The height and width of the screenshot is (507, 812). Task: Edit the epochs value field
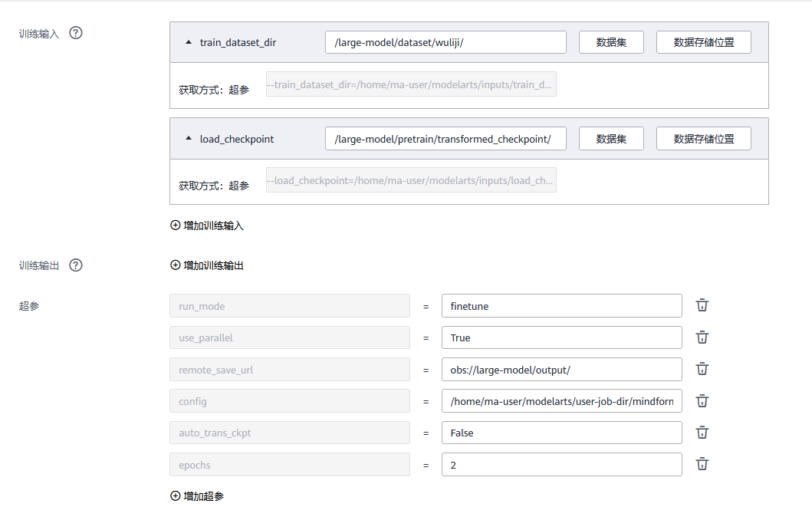[x=561, y=465]
